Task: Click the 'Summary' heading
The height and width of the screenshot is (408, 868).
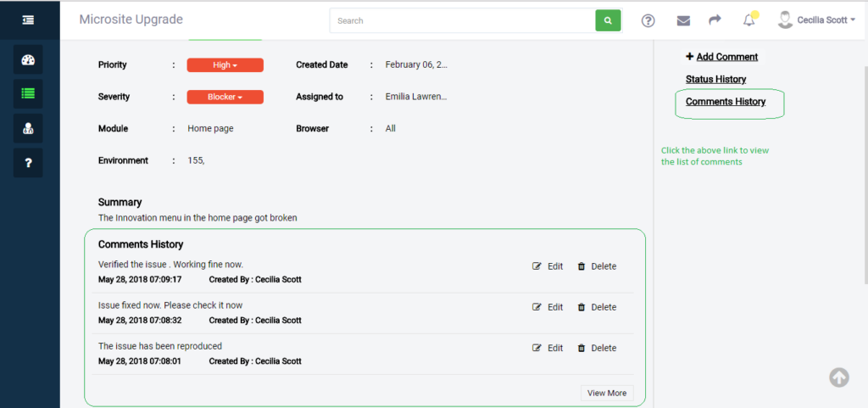Action: point(120,202)
